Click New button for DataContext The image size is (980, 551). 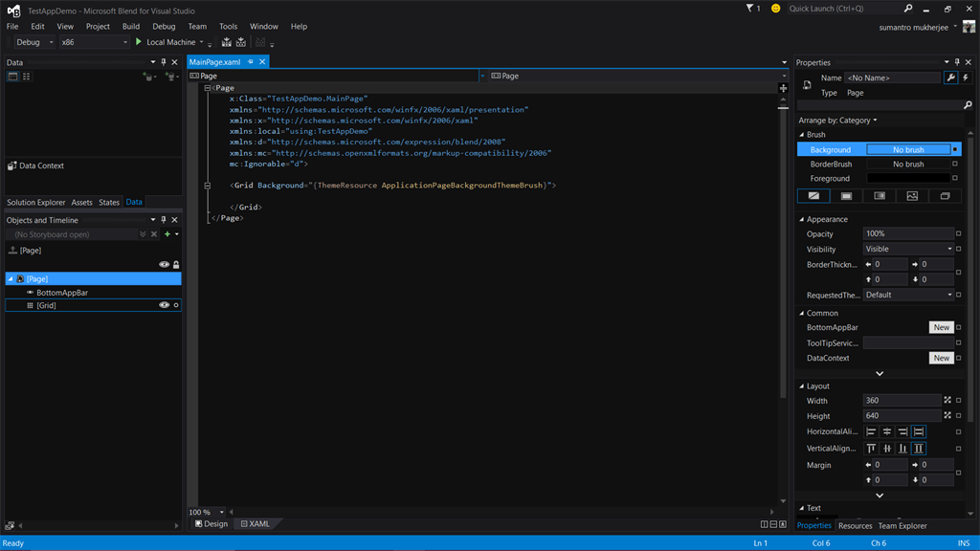(x=941, y=358)
